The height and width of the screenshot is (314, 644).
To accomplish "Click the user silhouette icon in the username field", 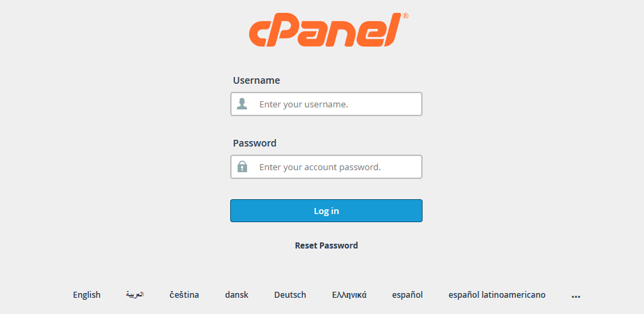I will pyautogui.click(x=242, y=104).
